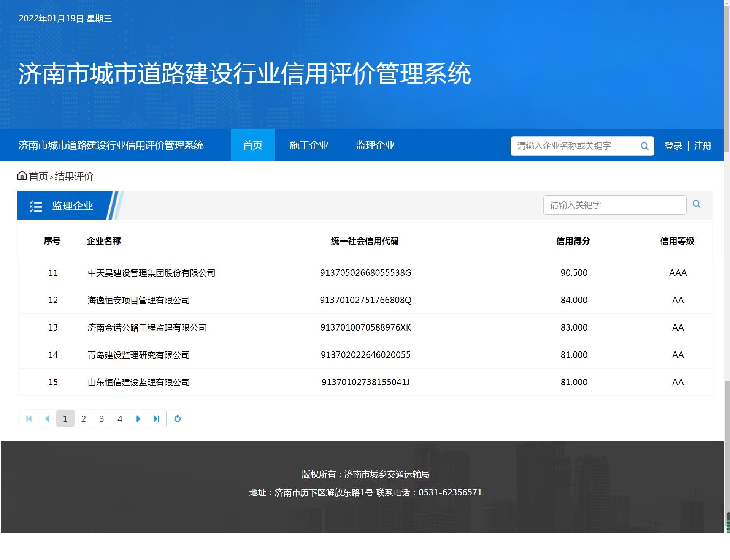Select page 2 in pagination

point(84,419)
